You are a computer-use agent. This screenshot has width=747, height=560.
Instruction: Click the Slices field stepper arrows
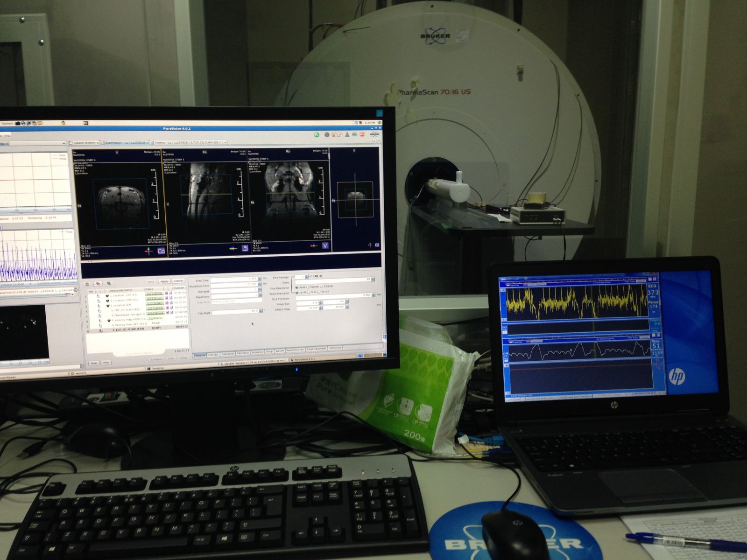coord(373,279)
